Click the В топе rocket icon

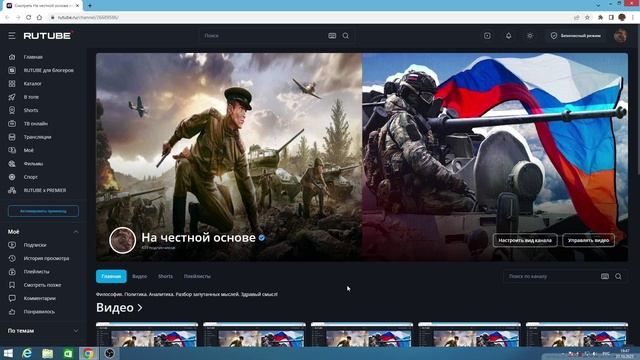[x=12, y=97]
